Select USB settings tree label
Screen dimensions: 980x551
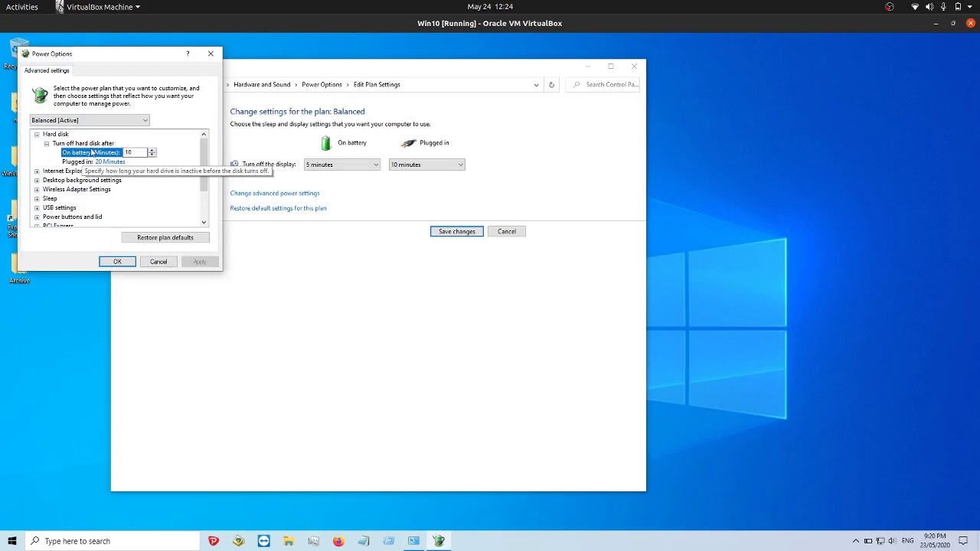click(60, 208)
